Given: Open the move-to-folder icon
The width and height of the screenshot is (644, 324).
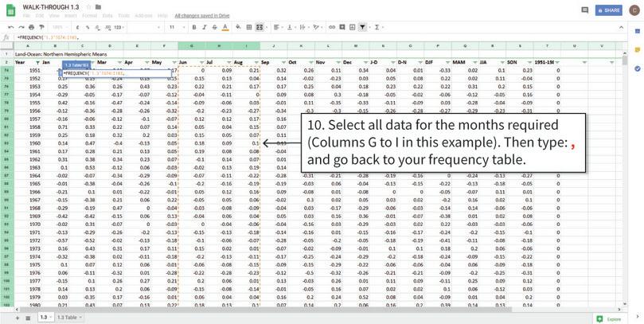Looking at the screenshot, I should (x=98, y=7).
